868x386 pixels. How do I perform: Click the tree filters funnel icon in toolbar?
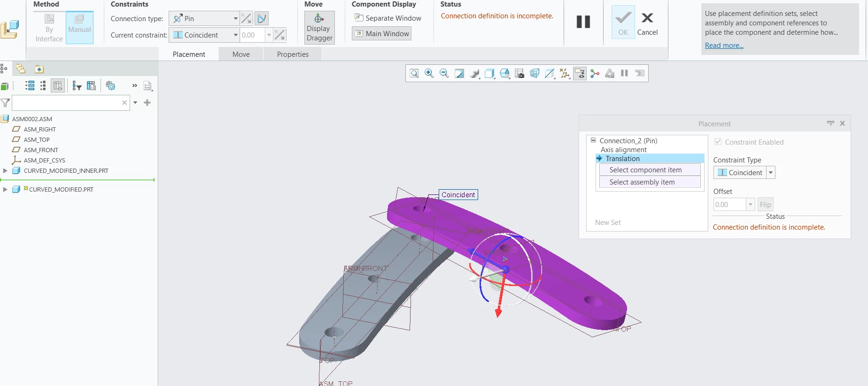pos(77,85)
